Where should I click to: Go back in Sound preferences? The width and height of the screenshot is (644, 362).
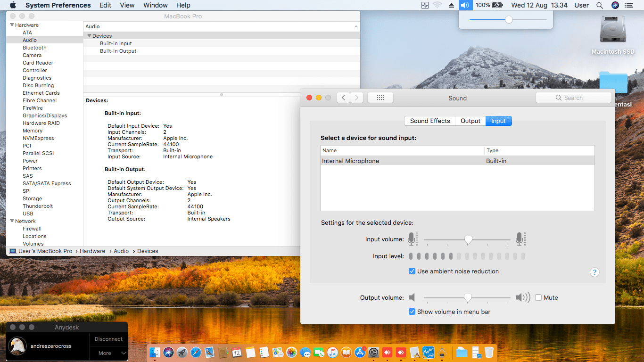[x=343, y=98]
